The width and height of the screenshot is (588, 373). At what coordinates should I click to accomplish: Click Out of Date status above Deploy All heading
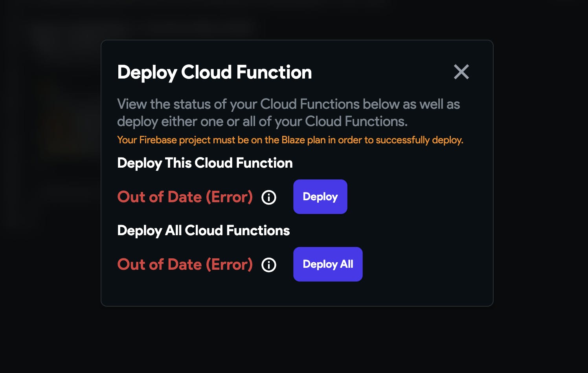[x=185, y=197]
